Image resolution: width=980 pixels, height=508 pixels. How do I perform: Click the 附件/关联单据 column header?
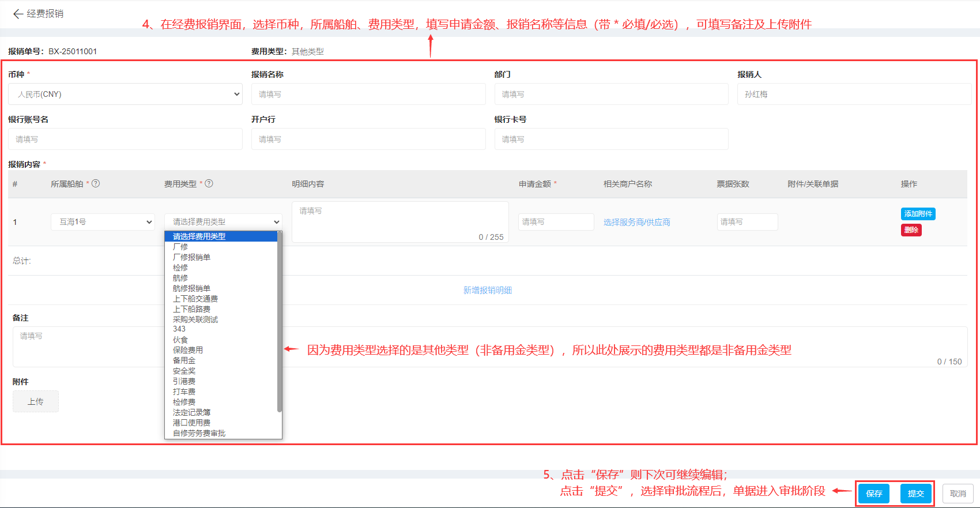tap(813, 184)
